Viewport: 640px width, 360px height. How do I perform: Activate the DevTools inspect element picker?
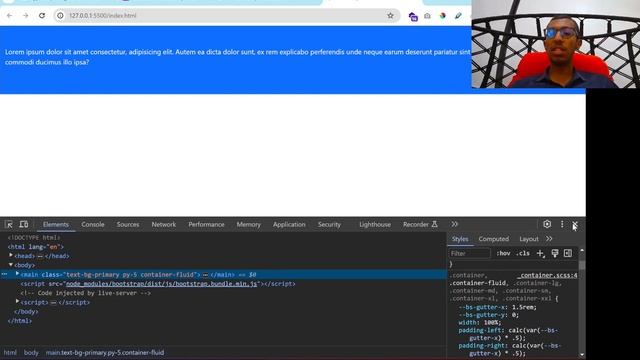point(9,224)
